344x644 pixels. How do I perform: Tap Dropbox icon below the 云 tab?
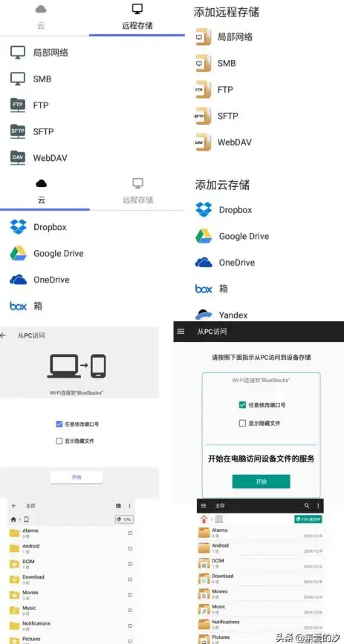click(x=18, y=227)
